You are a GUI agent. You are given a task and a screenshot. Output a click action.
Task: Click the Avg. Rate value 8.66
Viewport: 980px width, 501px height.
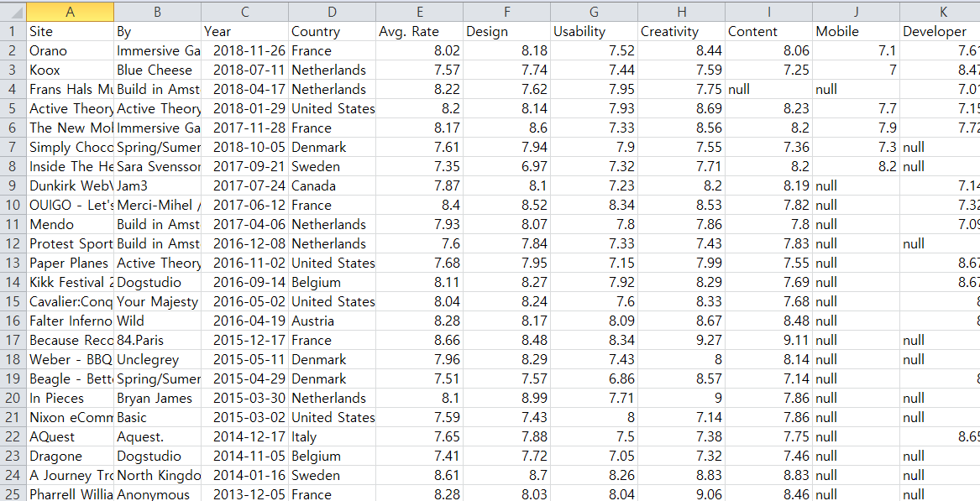tap(419, 340)
